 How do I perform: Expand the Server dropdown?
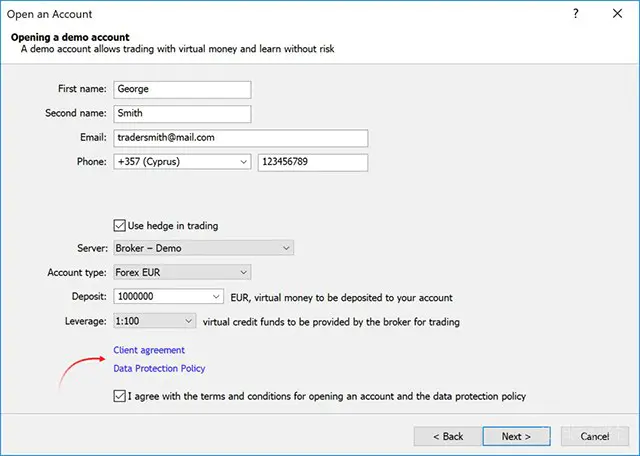[x=203, y=248]
